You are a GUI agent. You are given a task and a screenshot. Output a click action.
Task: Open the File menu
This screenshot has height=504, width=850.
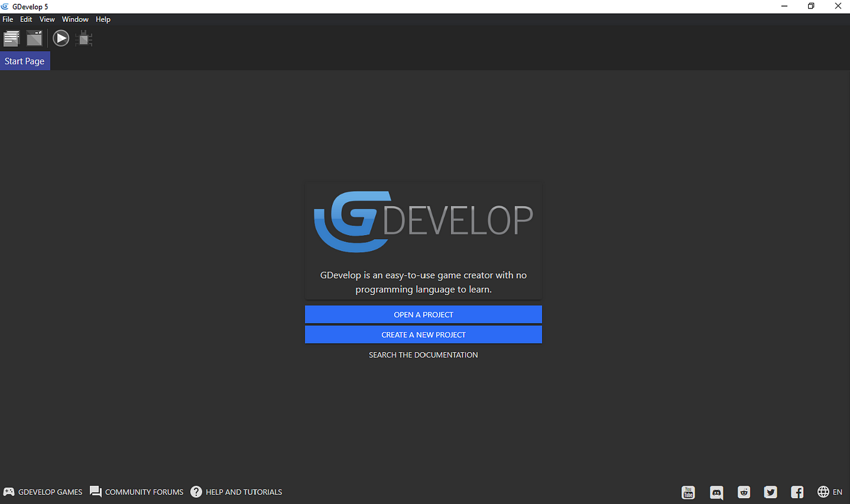(x=8, y=19)
